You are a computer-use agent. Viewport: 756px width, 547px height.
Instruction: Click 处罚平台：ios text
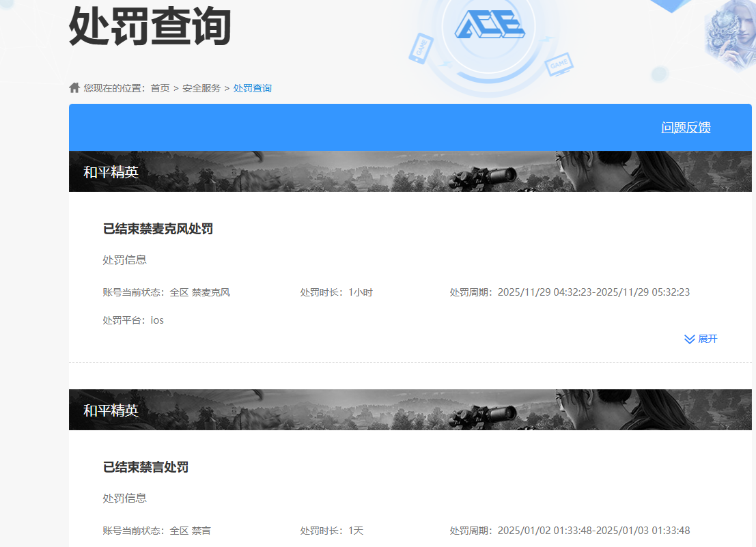(133, 320)
